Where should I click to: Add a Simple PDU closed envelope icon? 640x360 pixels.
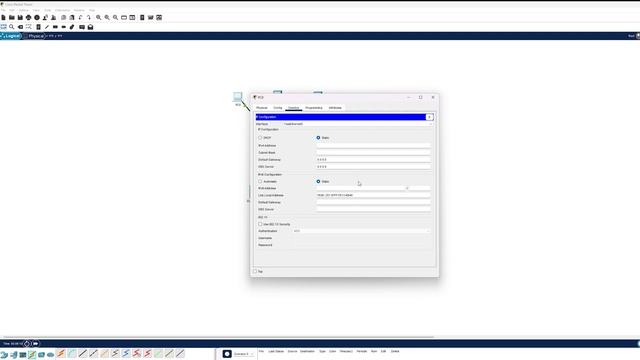click(82, 27)
